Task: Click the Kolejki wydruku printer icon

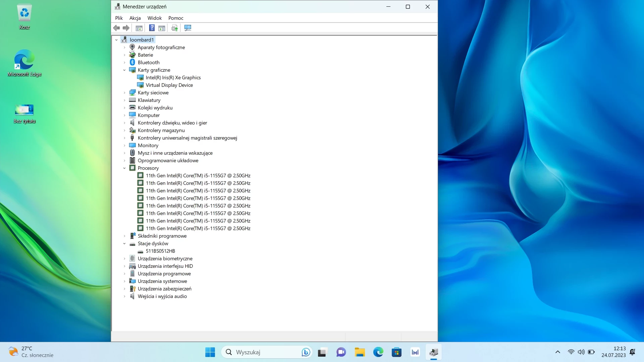Action: pyautogui.click(x=132, y=108)
